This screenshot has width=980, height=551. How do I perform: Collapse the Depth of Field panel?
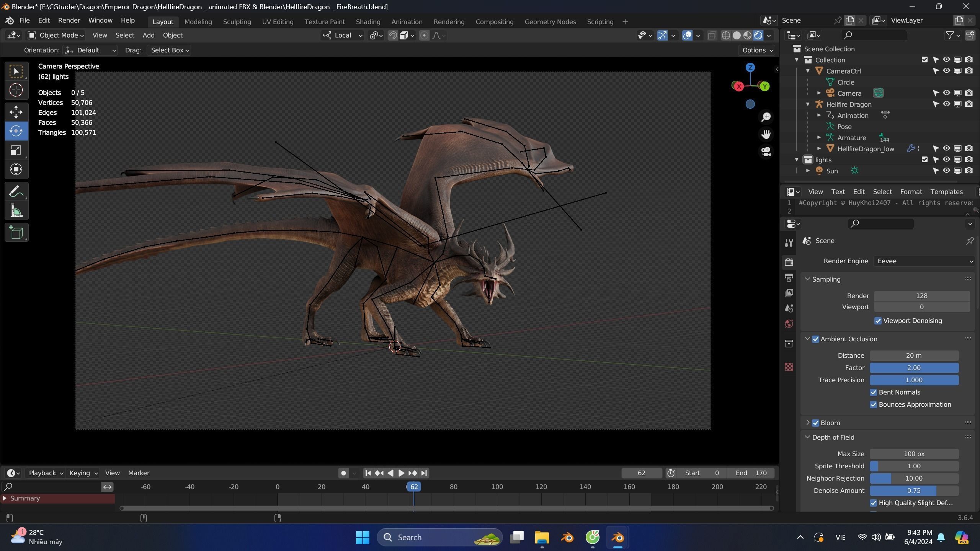point(808,437)
